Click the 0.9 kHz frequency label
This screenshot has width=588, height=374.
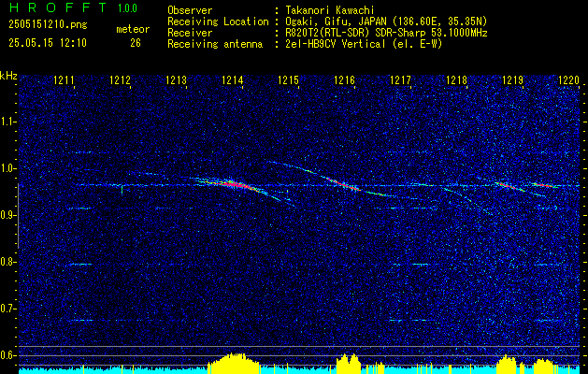click(x=8, y=215)
